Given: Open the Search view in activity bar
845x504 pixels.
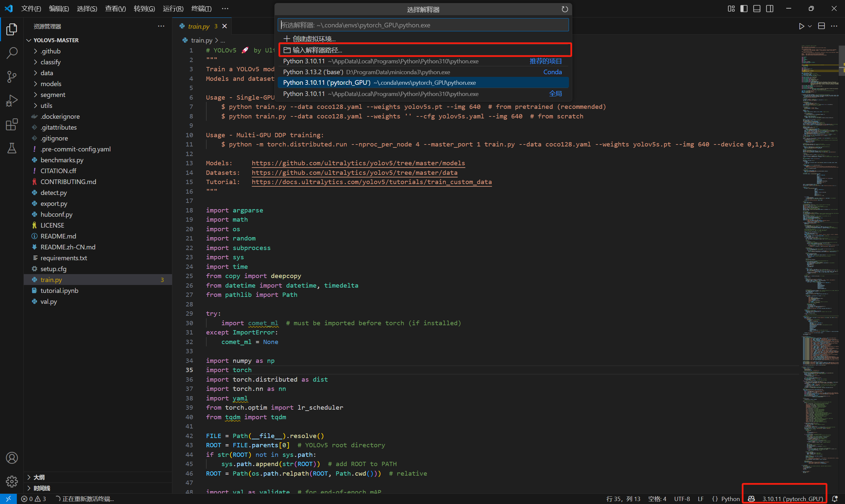Looking at the screenshot, I should [12, 53].
